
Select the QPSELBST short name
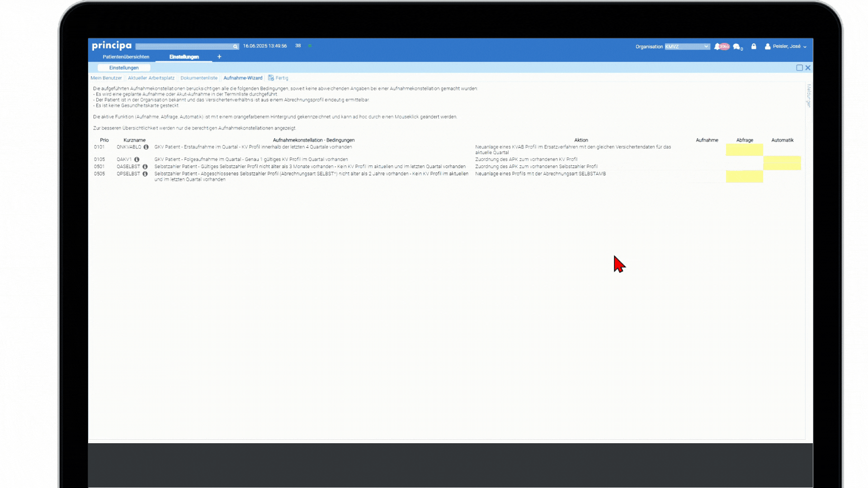coord(128,174)
